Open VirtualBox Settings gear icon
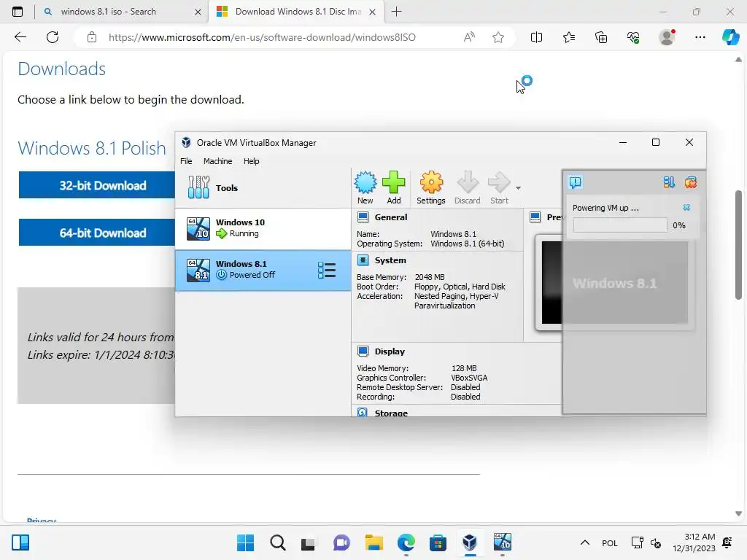The height and width of the screenshot is (560, 747). pos(430,187)
